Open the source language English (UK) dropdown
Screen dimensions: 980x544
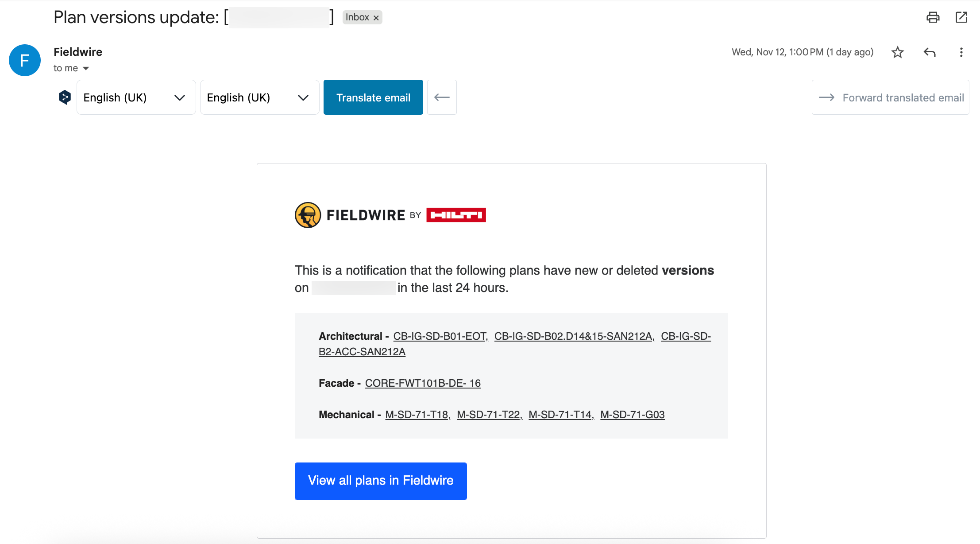click(x=136, y=97)
